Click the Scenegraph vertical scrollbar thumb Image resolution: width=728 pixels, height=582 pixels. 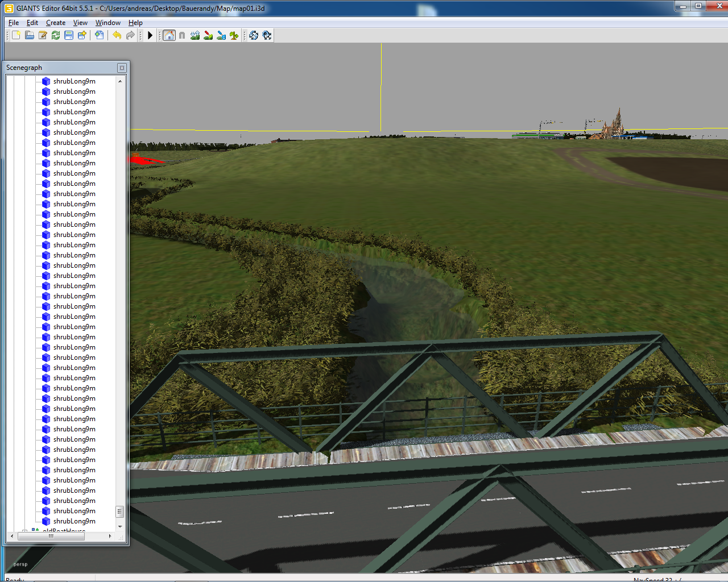(119, 512)
